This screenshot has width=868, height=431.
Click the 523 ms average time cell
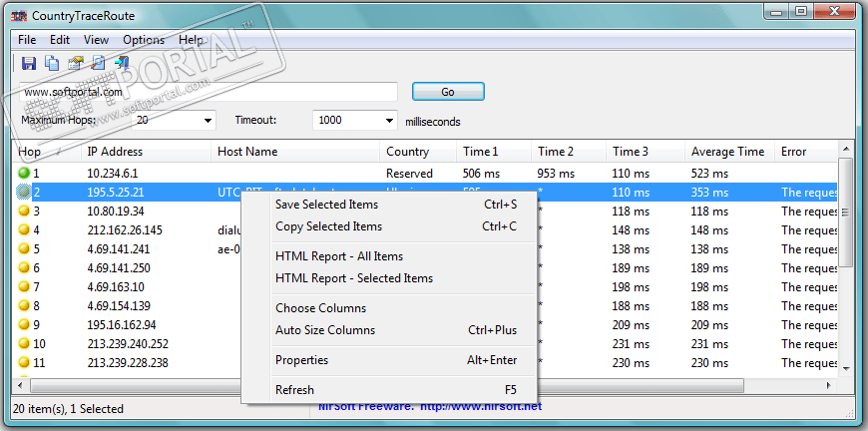click(709, 174)
